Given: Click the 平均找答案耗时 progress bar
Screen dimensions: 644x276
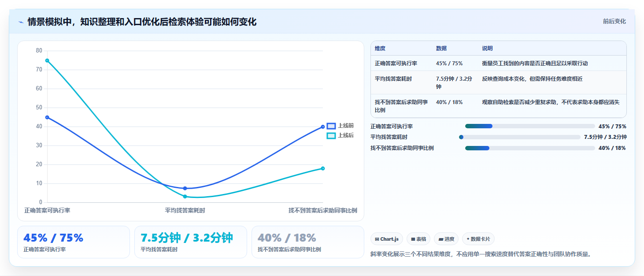Looking at the screenshot, I should point(519,137).
